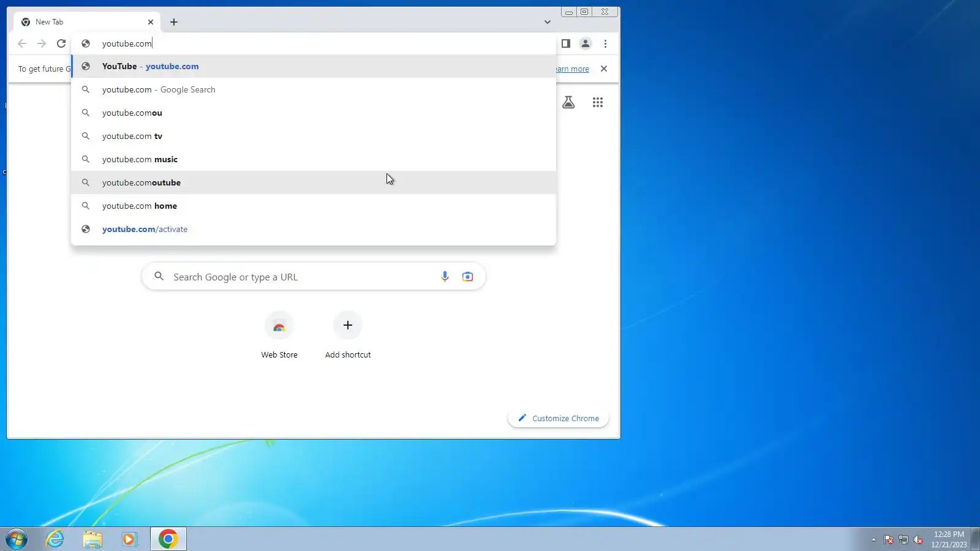The width and height of the screenshot is (980, 551).
Task: Launch Windows Media Player from taskbar
Action: pos(129,539)
